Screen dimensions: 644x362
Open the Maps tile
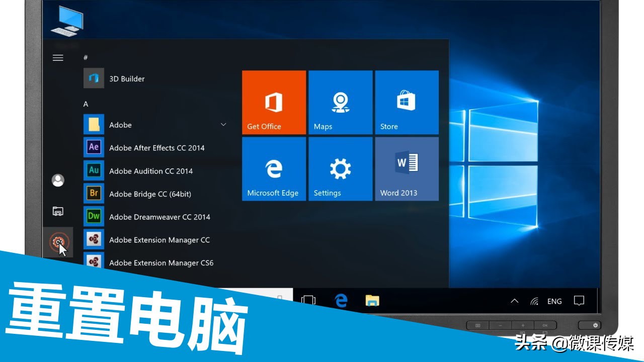click(x=341, y=103)
